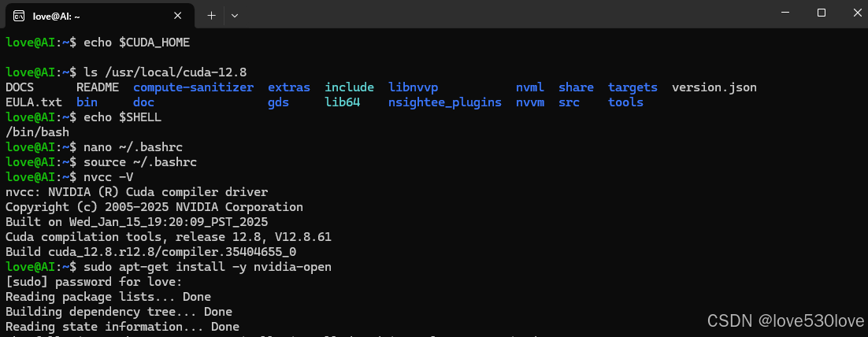The image size is (868, 337).
Task: Click the version.json file name
Action: pyautogui.click(x=714, y=87)
